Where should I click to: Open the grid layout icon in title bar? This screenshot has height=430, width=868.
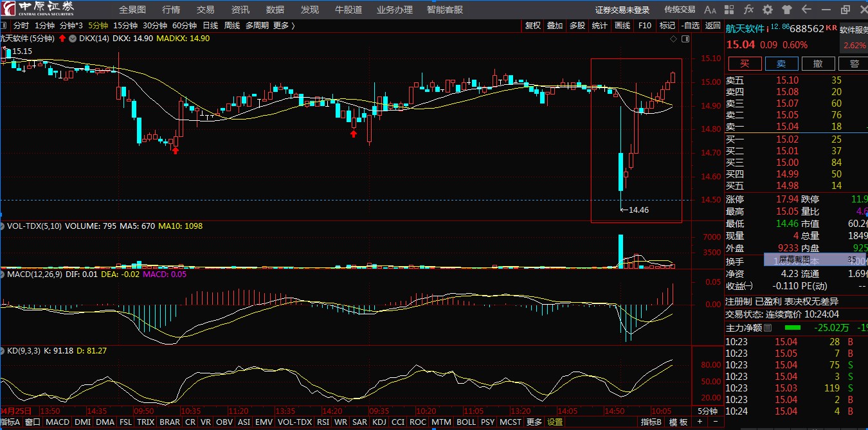(730, 10)
